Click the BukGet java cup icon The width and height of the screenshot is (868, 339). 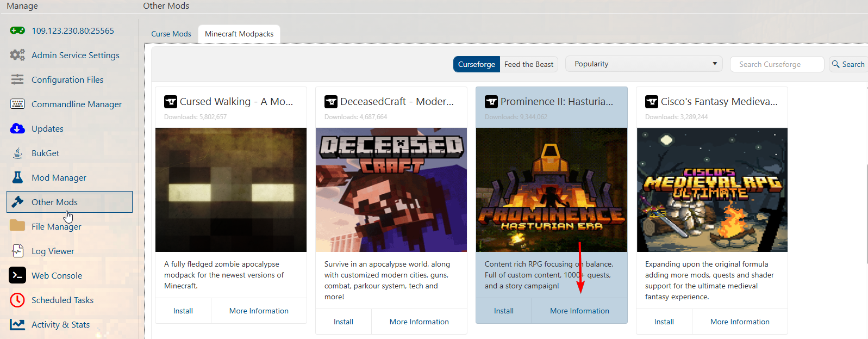[x=17, y=153]
